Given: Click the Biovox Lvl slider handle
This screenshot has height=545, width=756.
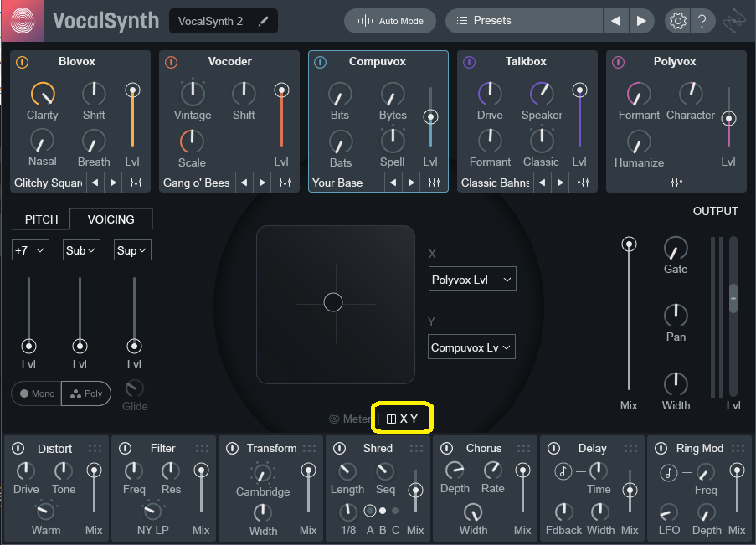Looking at the screenshot, I should 132,90.
